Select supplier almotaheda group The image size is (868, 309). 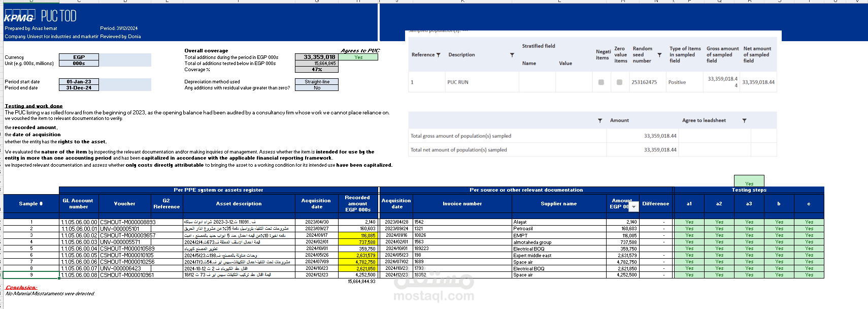pos(532,242)
